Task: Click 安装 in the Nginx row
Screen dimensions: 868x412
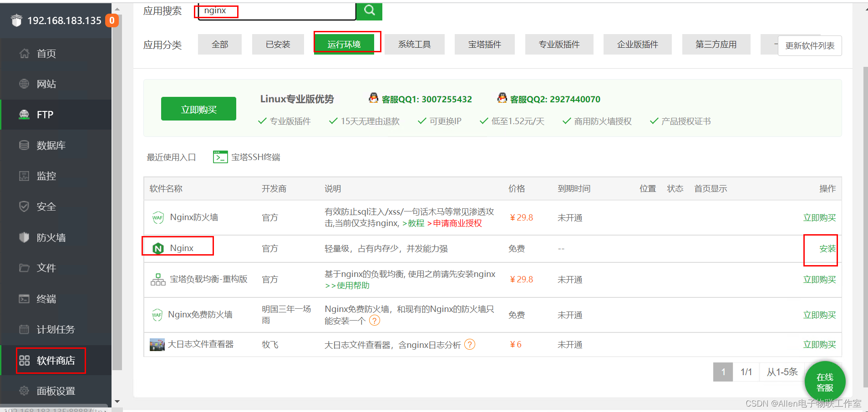Action: coord(827,249)
